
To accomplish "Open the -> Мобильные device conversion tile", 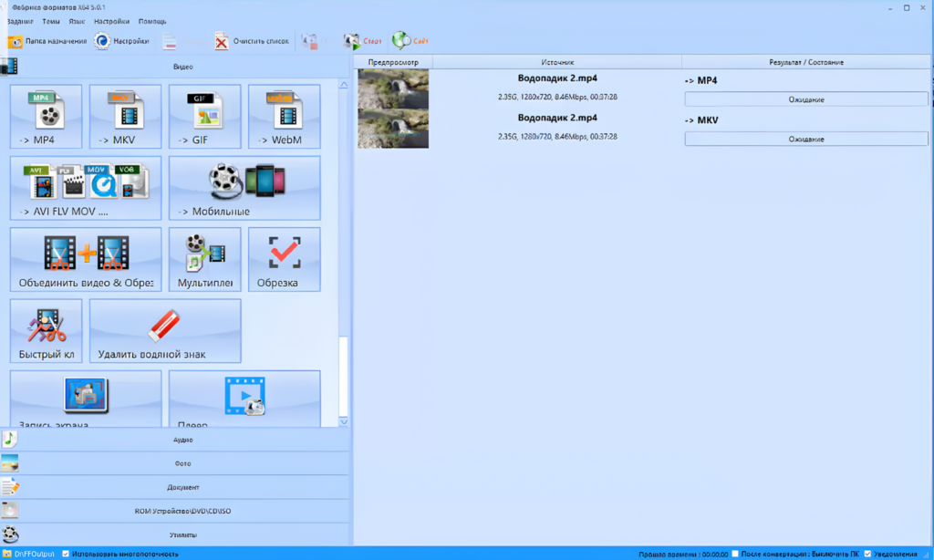I will click(244, 188).
